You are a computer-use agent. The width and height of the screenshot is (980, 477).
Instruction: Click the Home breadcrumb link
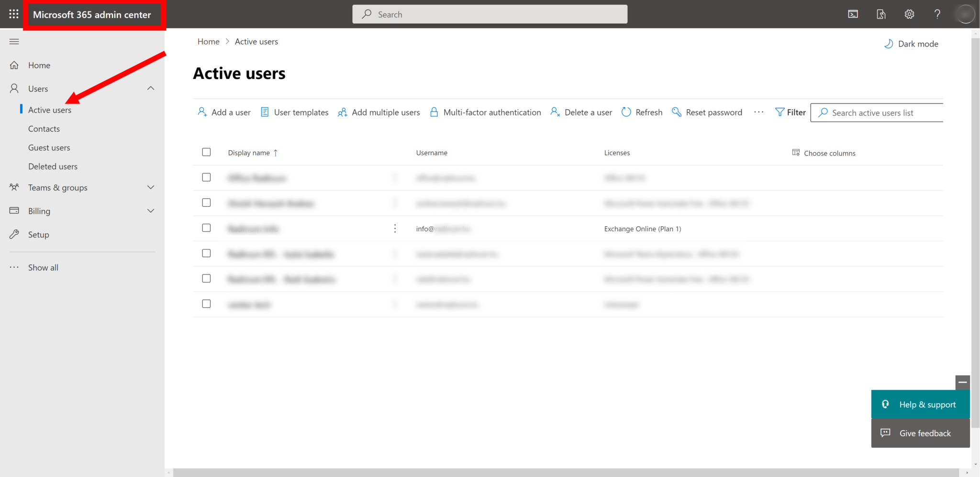tap(208, 41)
